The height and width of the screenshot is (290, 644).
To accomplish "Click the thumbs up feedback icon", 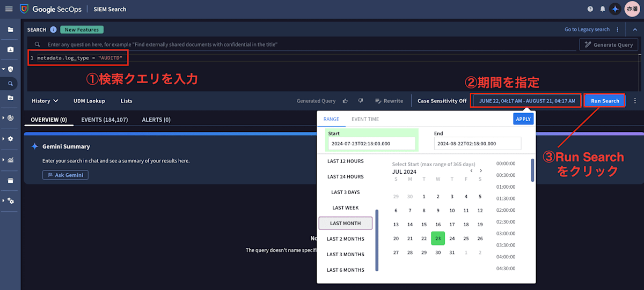I will click(345, 101).
